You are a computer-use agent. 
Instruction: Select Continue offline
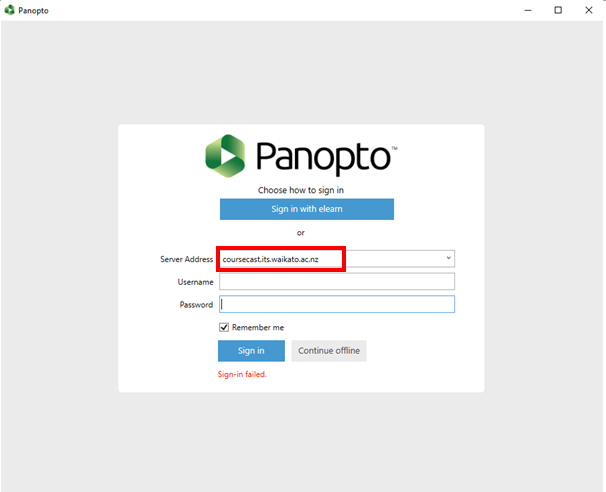[x=329, y=351]
